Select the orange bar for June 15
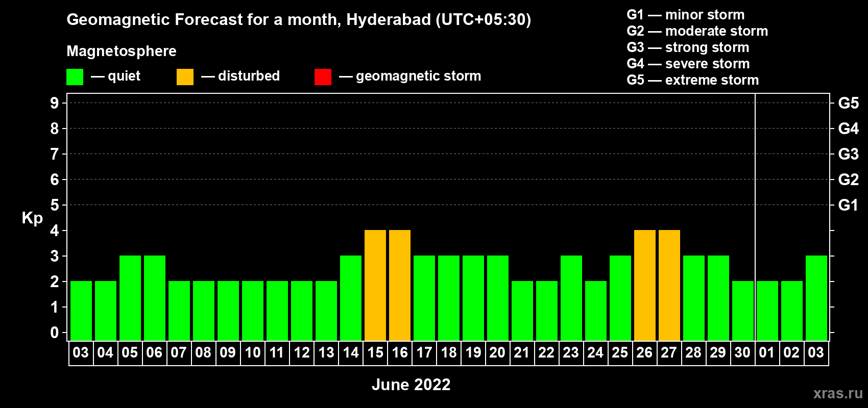Screen dimensions: 868x408 (x=375, y=286)
